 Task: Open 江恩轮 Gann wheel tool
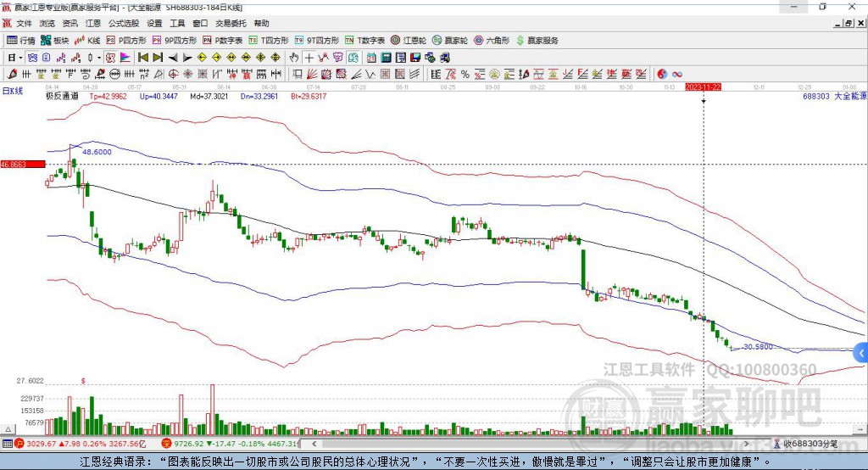[x=409, y=41]
